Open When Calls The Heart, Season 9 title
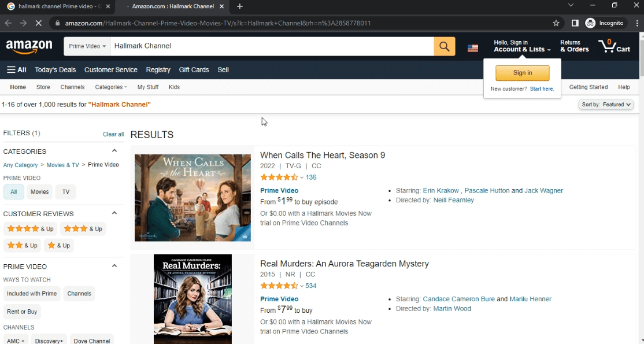This screenshot has height=344, width=644. pyautogui.click(x=323, y=156)
